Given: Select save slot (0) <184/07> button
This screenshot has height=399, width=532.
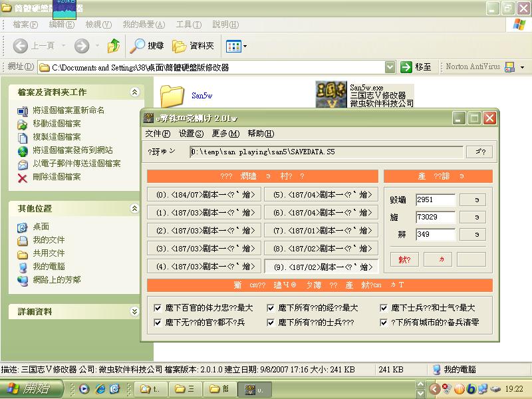Looking at the screenshot, I should tap(203, 195).
